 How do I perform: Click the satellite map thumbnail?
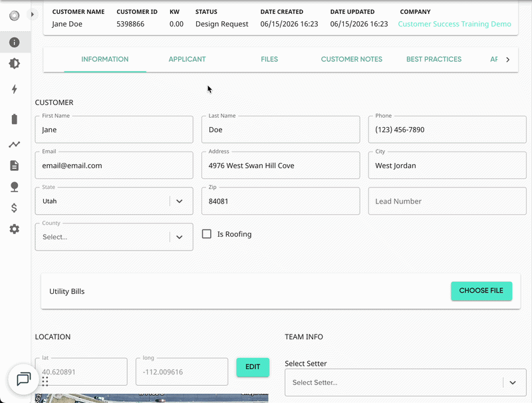coord(152,398)
